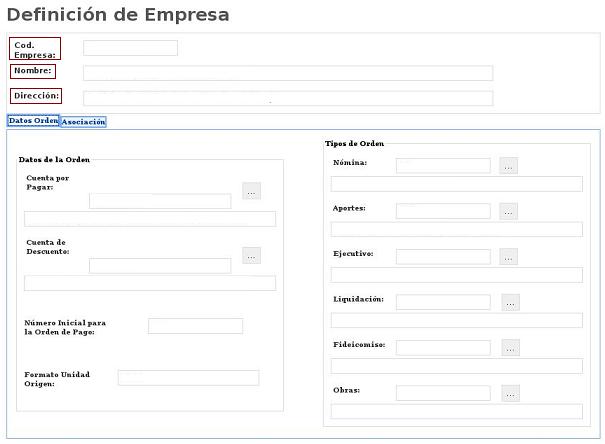Select the Nómina code input field
The image size is (605, 444).
coord(443,166)
